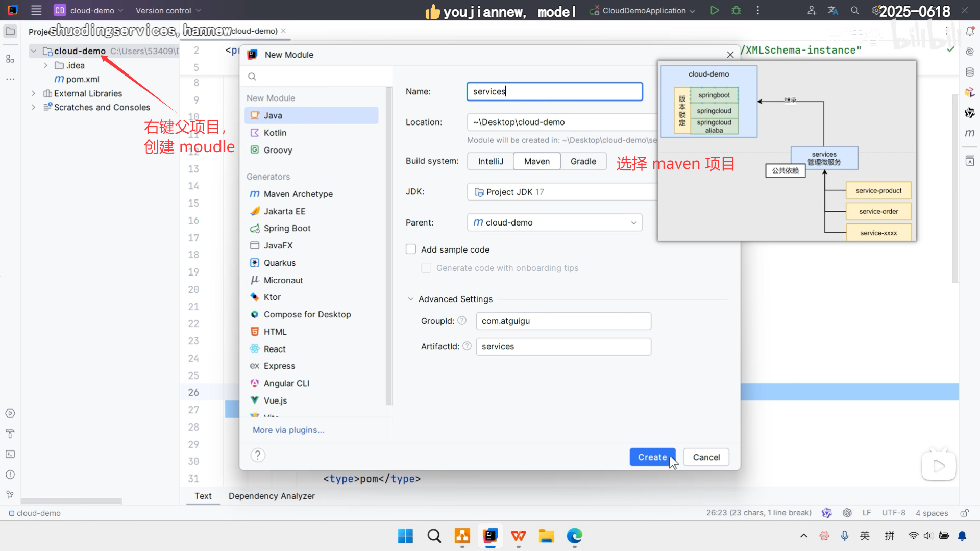Collapse Advanced Settings section
The width and height of the screenshot is (980, 551).
(x=411, y=299)
